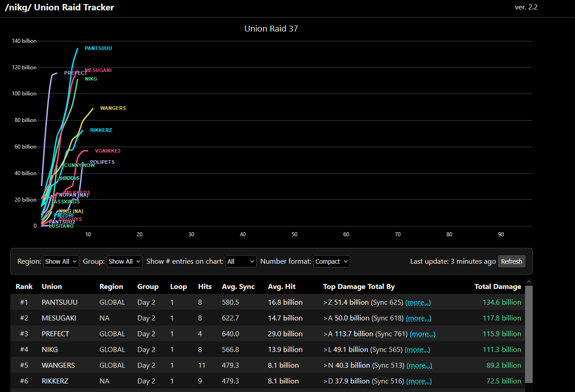
Task: Click the Hits column header
Action: point(205,287)
